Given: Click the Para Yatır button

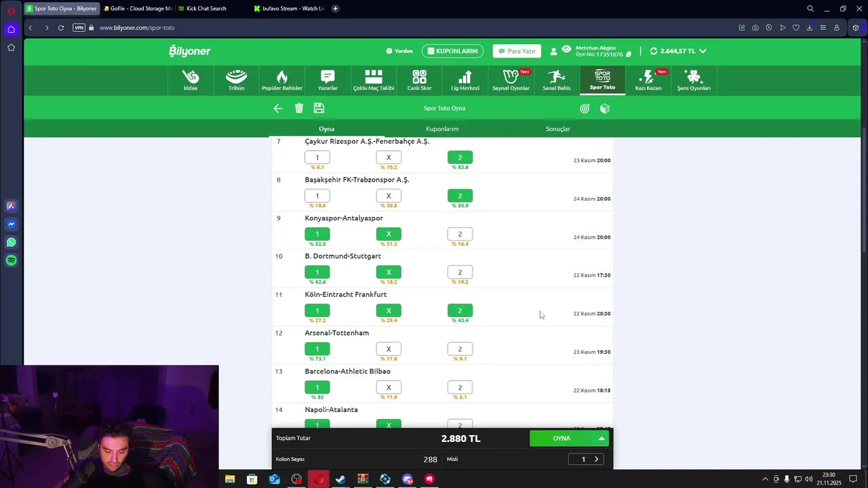Looking at the screenshot, I should coord(517,51).
